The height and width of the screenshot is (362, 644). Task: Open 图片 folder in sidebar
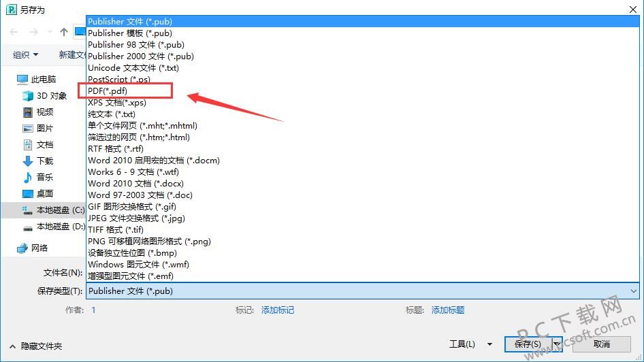coord(38,129)
